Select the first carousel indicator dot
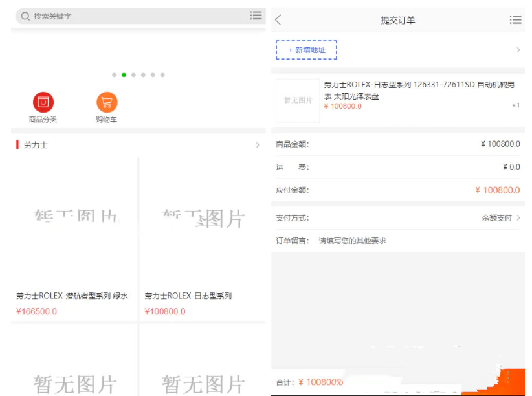532x396 pixels. pyautogui.click(x=114, y=75)
